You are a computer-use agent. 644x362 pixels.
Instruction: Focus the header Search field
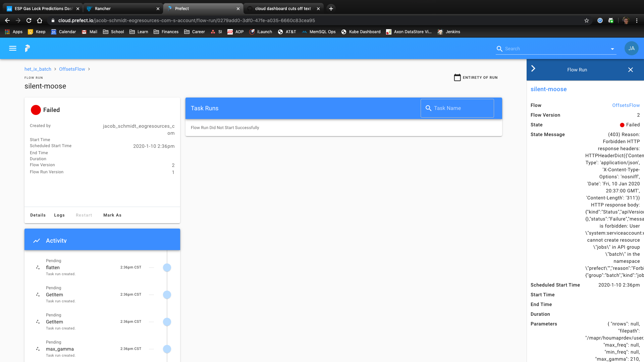tap(556, 49)
